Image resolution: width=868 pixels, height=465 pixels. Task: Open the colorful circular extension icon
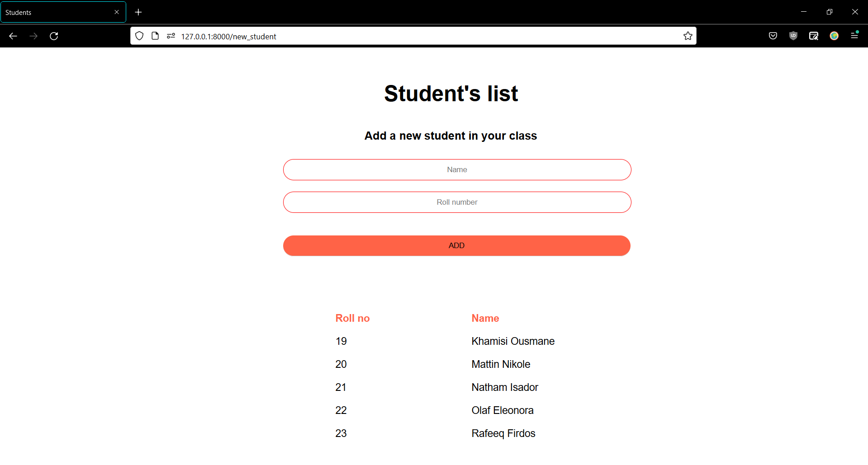pos(834,36)
